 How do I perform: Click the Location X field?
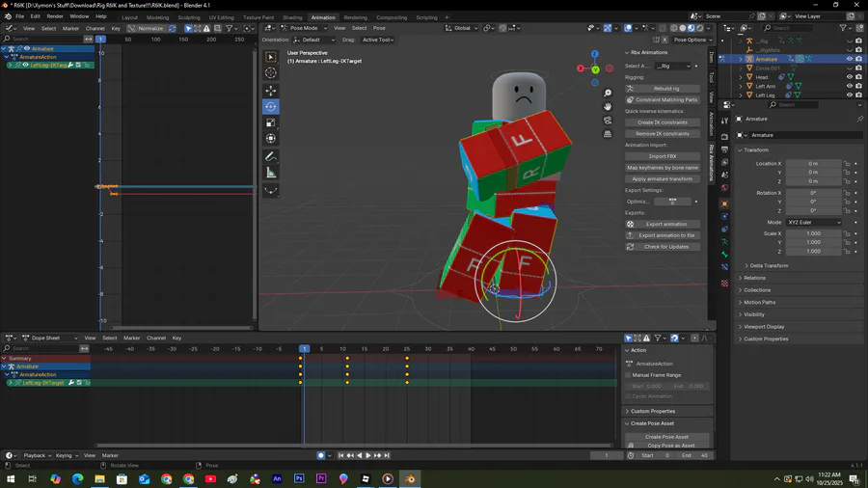[811, 164]
